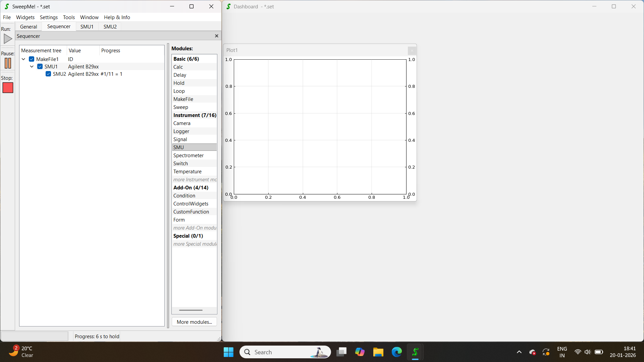Click the SweepMe! taskbar icon
The width and height of the screenshot is (644, 362).
(415, 352)
